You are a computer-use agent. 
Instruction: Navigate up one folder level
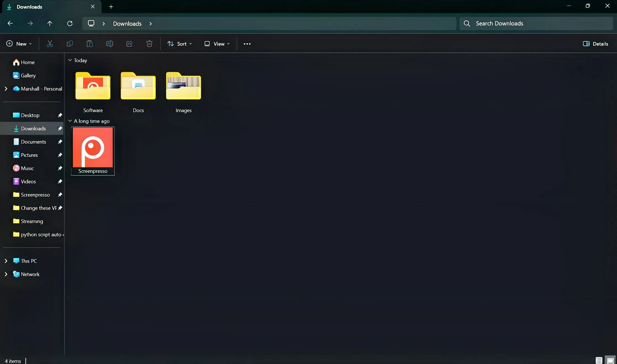click(50, 23)
